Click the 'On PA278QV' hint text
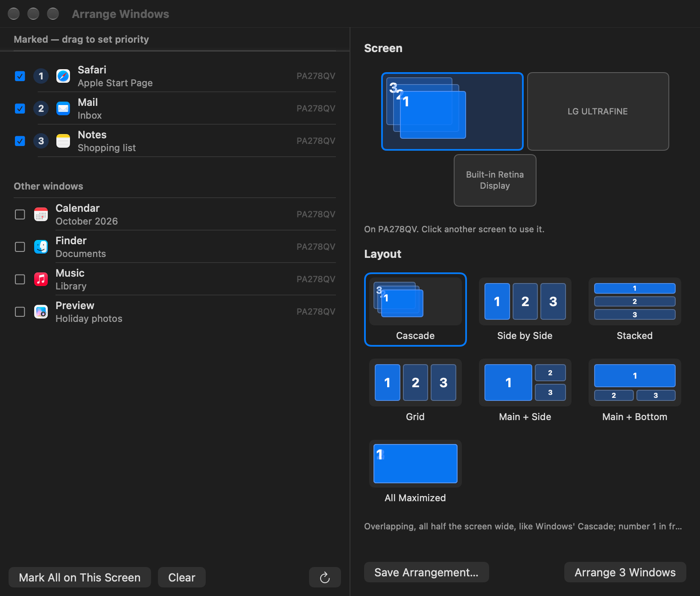The height and width of the screenshot is (596, 700). pyautogui.click(x=454, y=229)
